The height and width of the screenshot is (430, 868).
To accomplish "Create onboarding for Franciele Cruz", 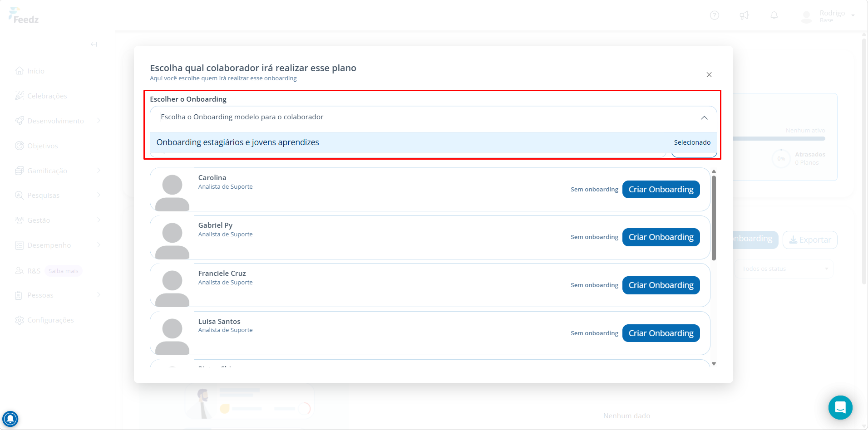I will [661, 285].
